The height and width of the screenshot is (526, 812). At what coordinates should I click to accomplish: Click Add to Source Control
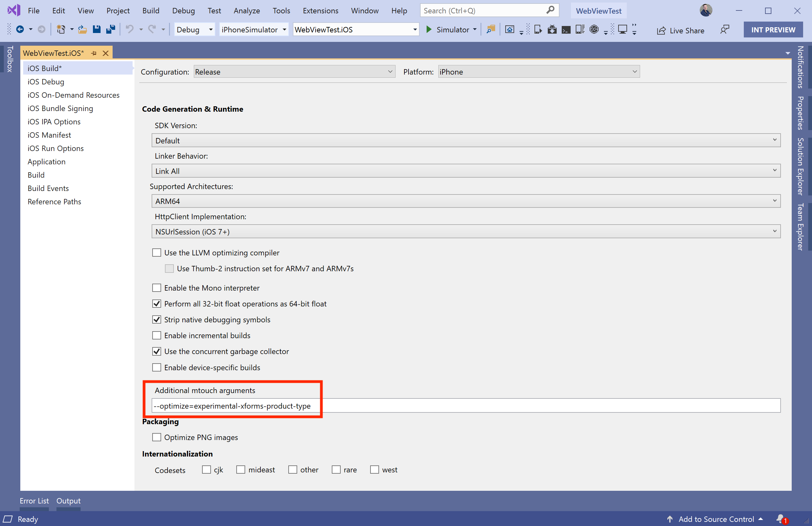pos(716,519)
